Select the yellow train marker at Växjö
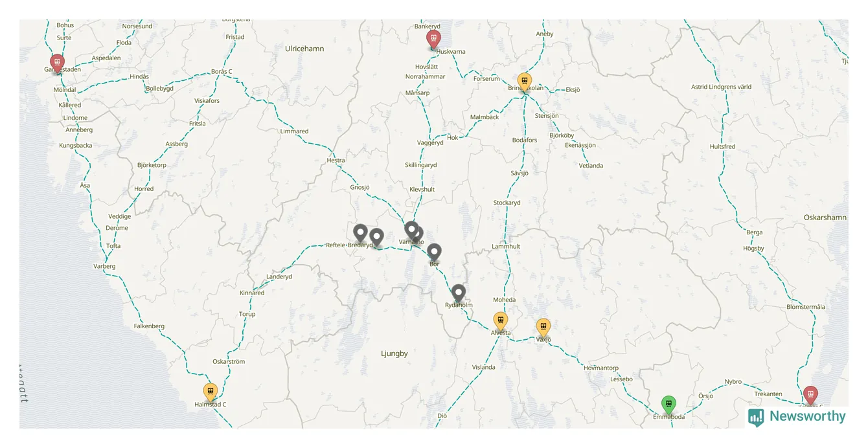This screenshot has height=448, width=868. click(543, 328)
